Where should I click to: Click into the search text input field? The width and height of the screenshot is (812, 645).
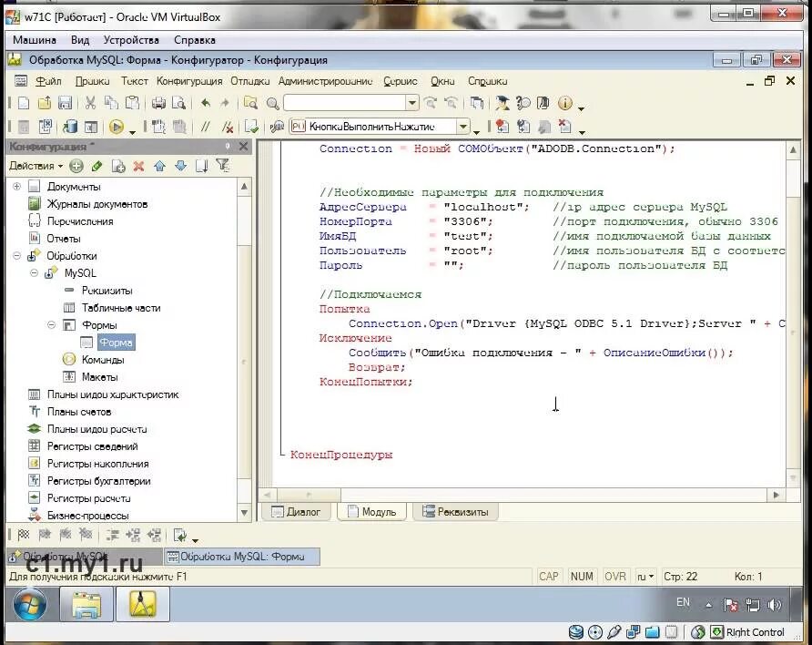pos(345,103)
